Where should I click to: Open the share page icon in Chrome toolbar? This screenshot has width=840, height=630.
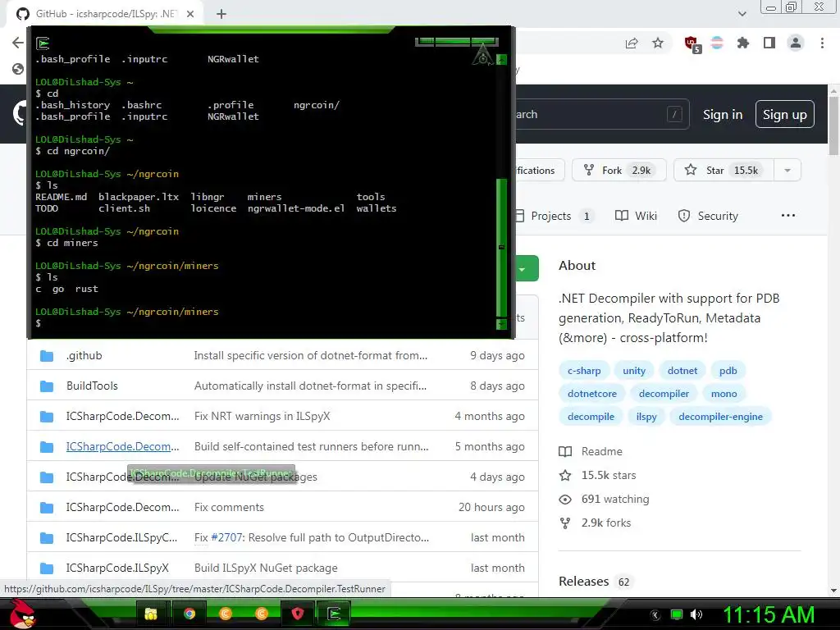[x=632, y=43]
